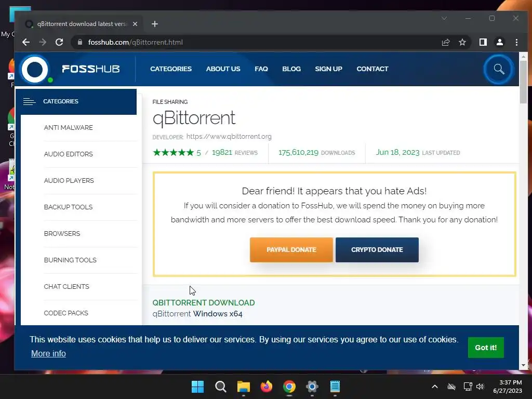Viewport: 532px width, 399px height.
Task: Click the FILE SHARING category label
Action: (170, 102)
